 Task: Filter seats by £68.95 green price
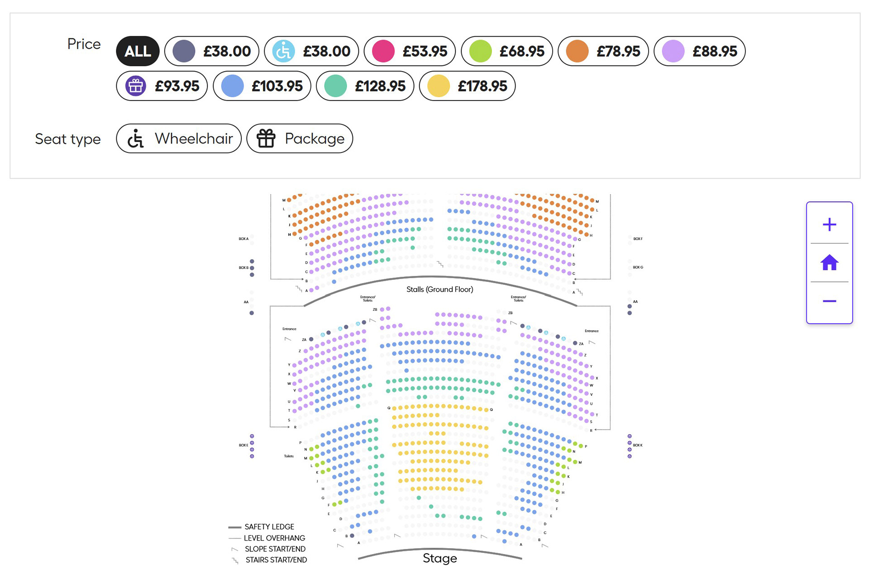tap(506, 51)
